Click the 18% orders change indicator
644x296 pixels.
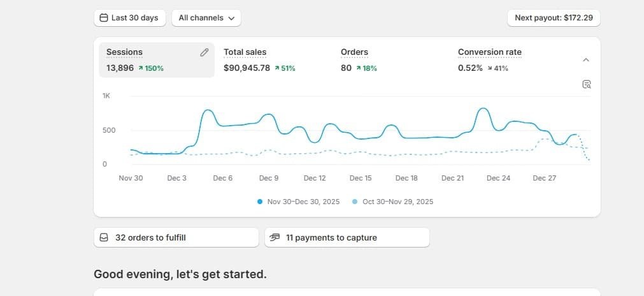tap(366, 68)
